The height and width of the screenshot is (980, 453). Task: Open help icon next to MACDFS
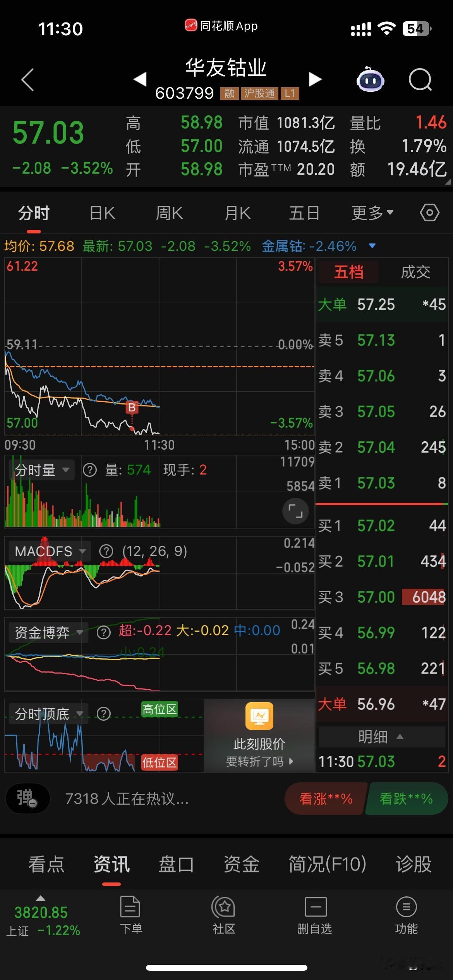click(x=106, y=551)
